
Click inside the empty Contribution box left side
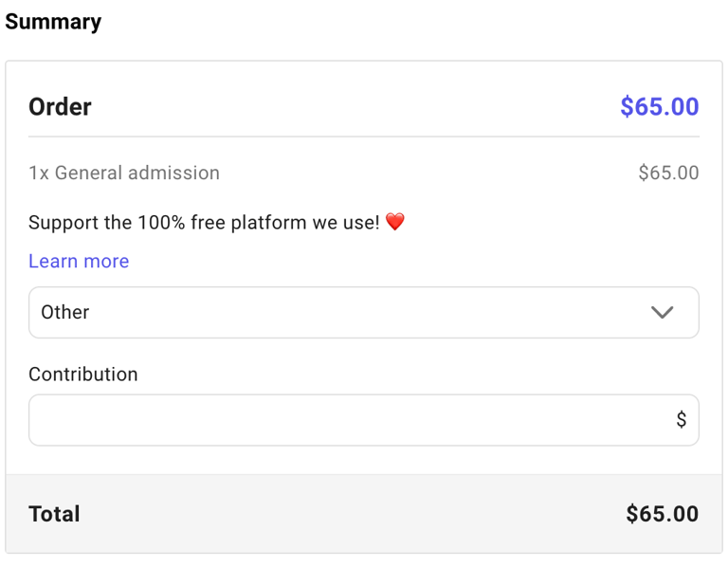tap(186, 420)
